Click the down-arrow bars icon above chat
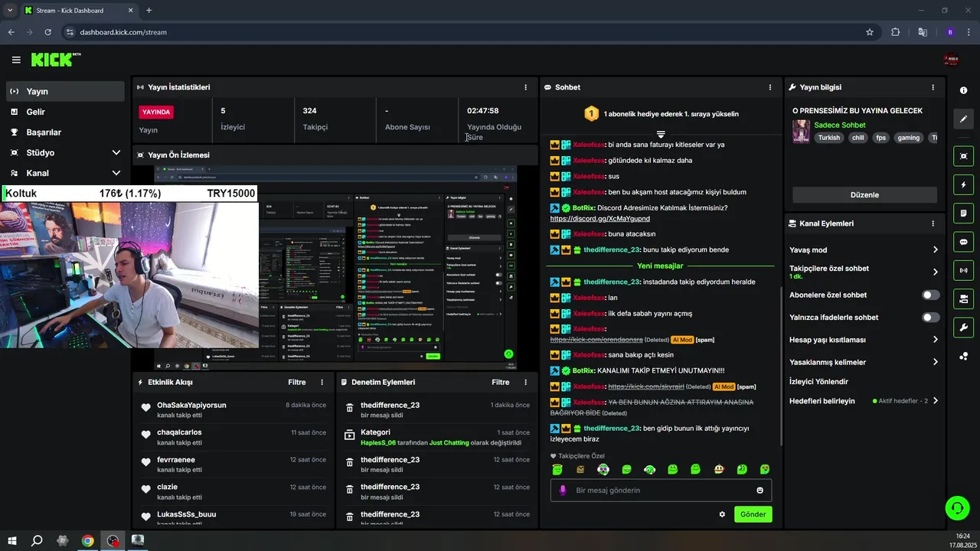 tap(661, 135)
